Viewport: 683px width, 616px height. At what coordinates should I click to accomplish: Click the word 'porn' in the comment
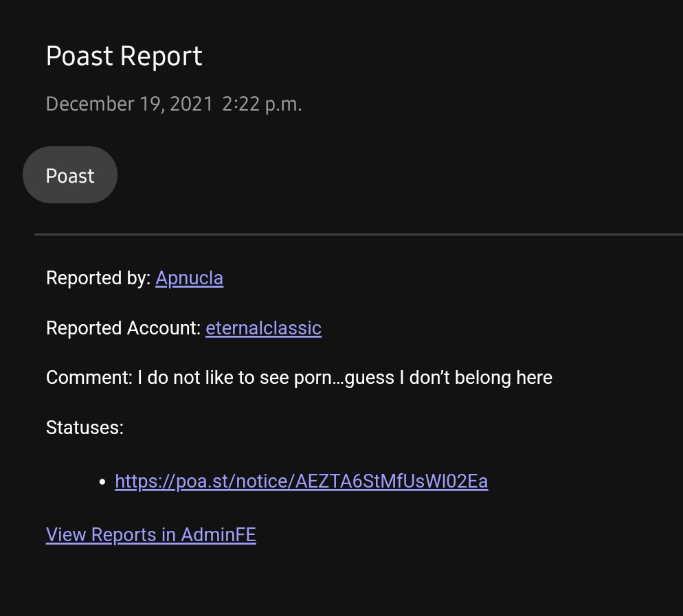coord(313,379)
